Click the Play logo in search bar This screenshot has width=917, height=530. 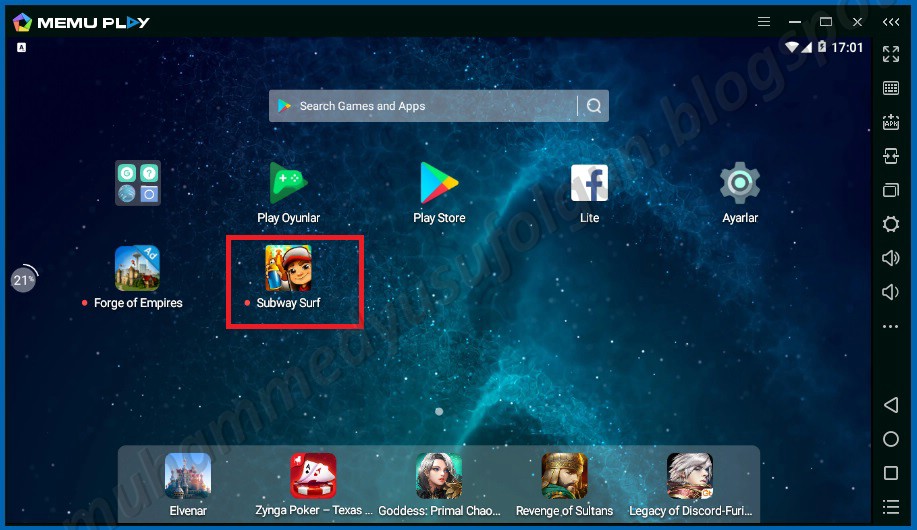[x=284, y=106]
